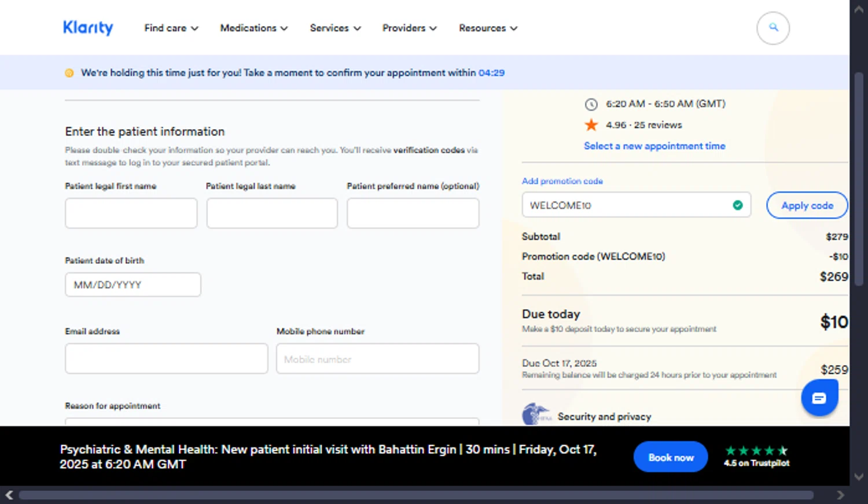868x504 pixels.
Task: Click the $269 total amount
Action: [834, 277]
